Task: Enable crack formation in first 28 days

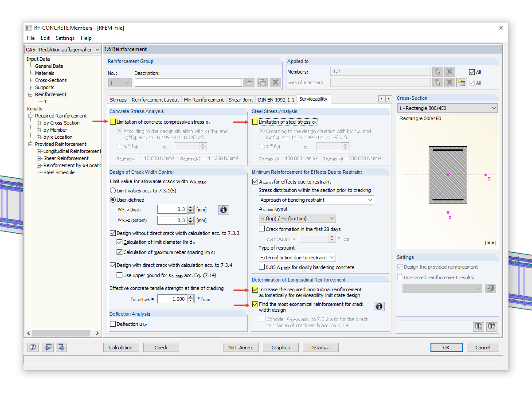Action: coord(262,229)
